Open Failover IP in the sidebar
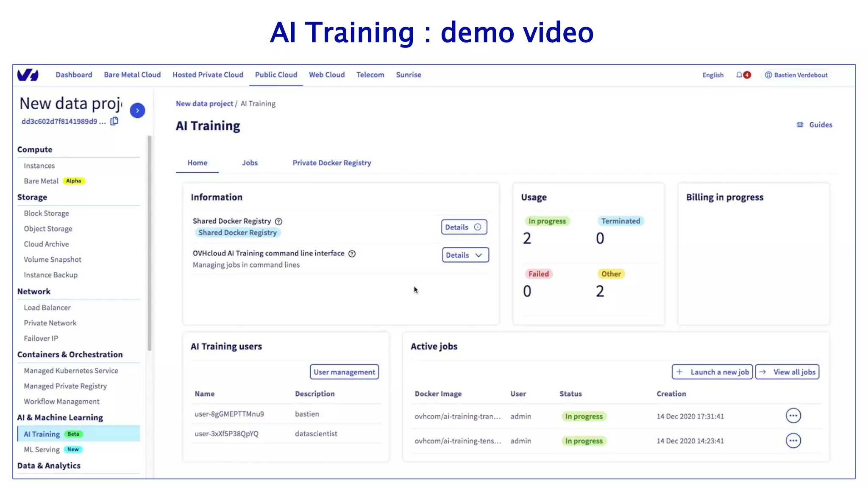Image resolution: width=868 pixels, height=488 pixels. click(41, 338)
